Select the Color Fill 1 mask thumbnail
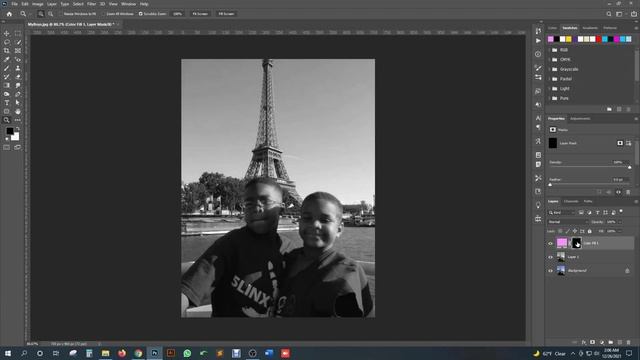 tap(576, 243)
